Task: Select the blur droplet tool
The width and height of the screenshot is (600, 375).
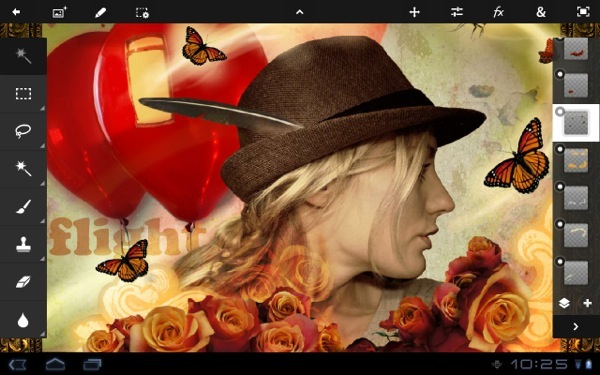Action: coord(23,320)
